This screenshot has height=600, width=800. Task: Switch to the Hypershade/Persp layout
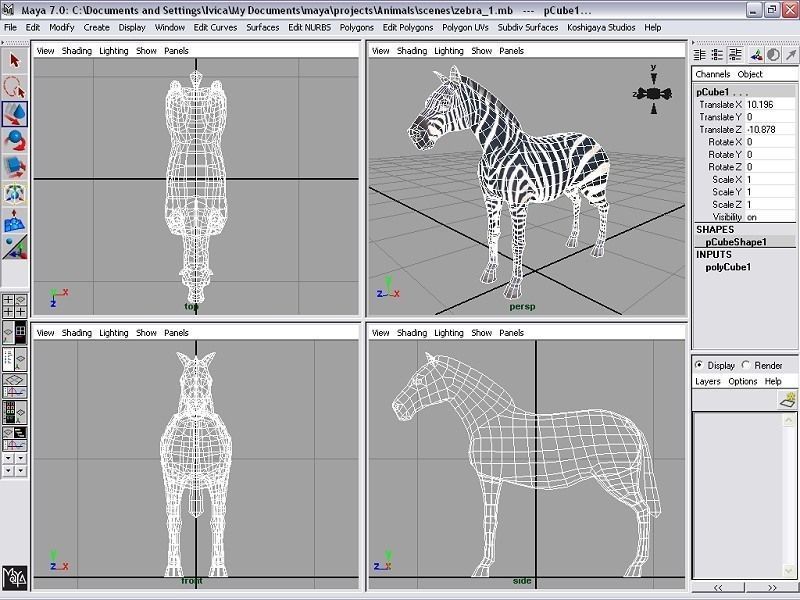[14, 412]
